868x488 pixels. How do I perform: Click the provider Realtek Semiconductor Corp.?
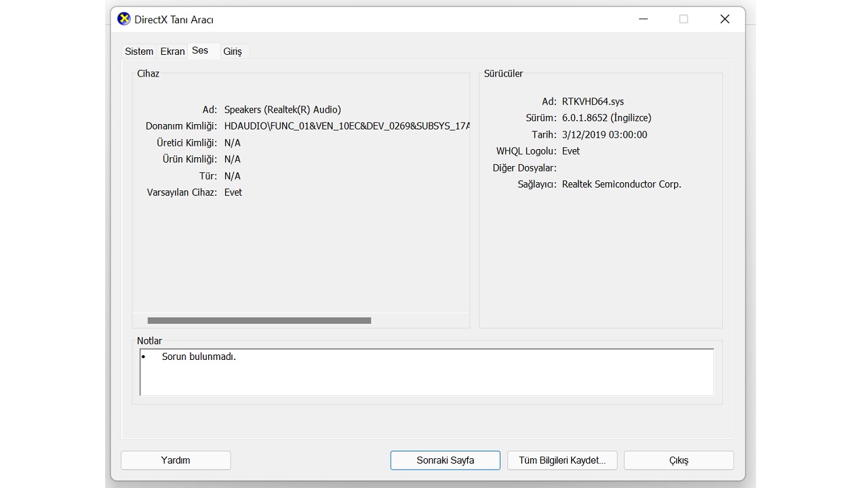coord(622,184)
